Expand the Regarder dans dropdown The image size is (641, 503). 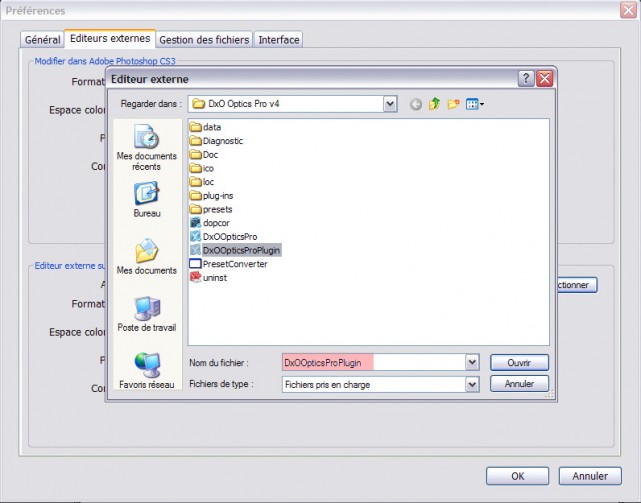coord(390,104)
